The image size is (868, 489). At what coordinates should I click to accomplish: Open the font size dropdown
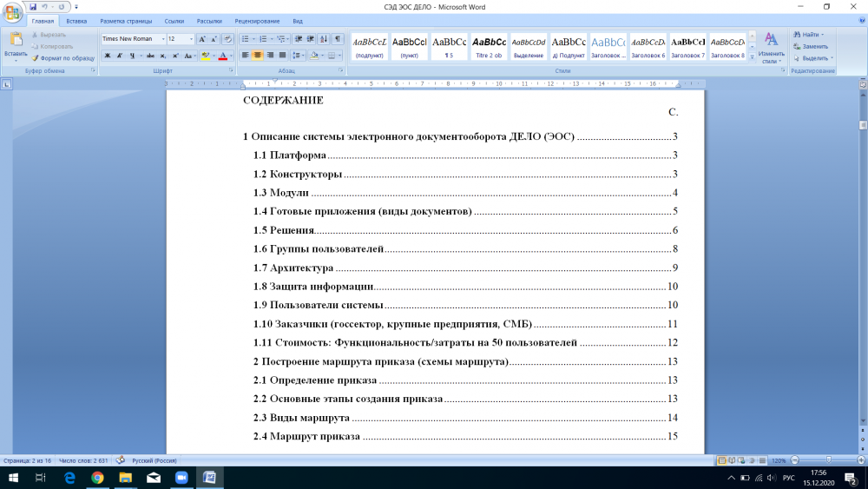(x=192, y=39)
